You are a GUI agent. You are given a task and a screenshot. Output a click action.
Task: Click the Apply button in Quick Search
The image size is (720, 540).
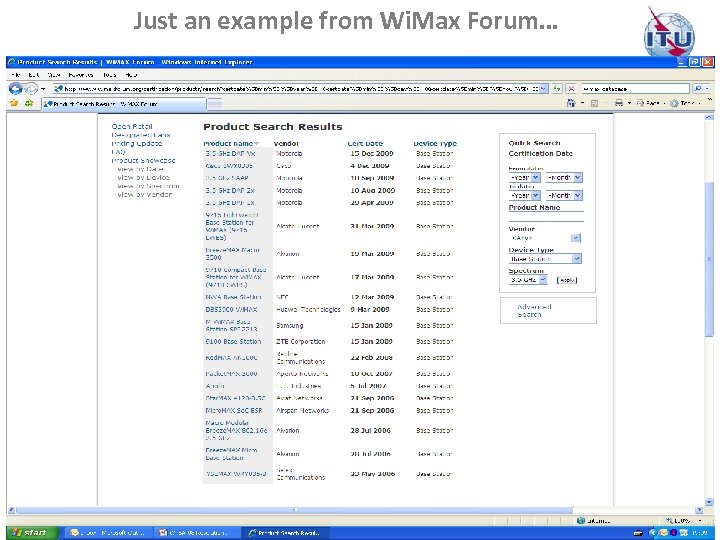[x=567, y=280]
